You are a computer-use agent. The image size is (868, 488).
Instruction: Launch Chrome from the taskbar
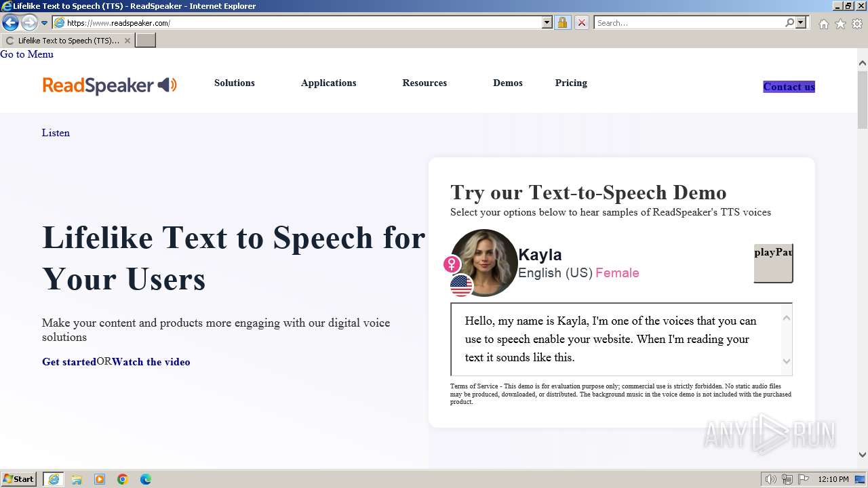pos(123,479)
